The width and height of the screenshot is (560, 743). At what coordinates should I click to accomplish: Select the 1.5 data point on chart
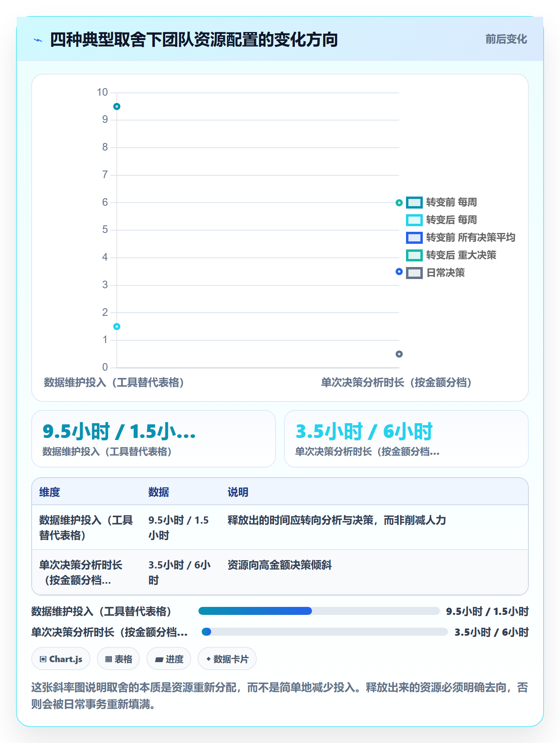[117, 327]
